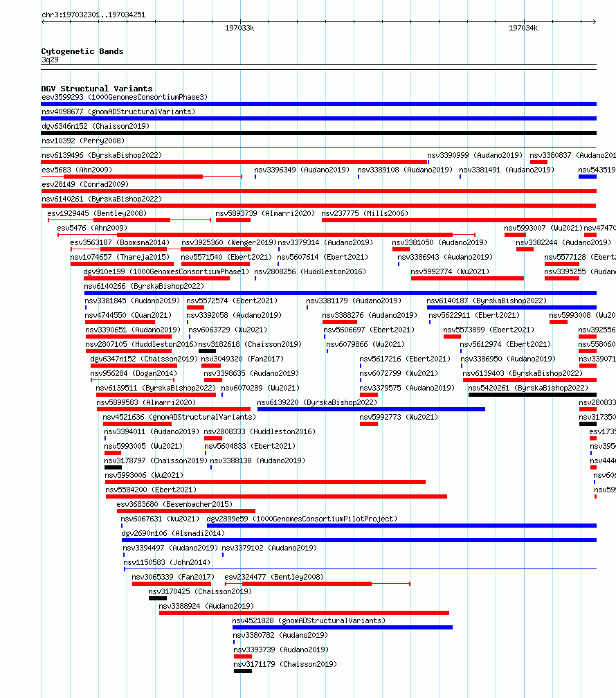This screenshot has width=616, height=698.
Task: Open dgv2899e59 1000GenomesConsortiumPilotProject variant
Action: (x=302, y=519)
